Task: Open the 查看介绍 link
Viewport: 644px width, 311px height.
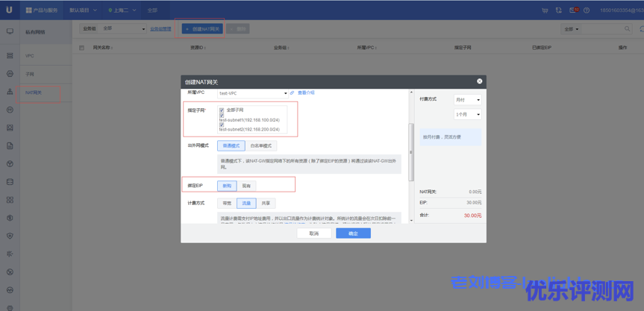Action: click(306, 92)
